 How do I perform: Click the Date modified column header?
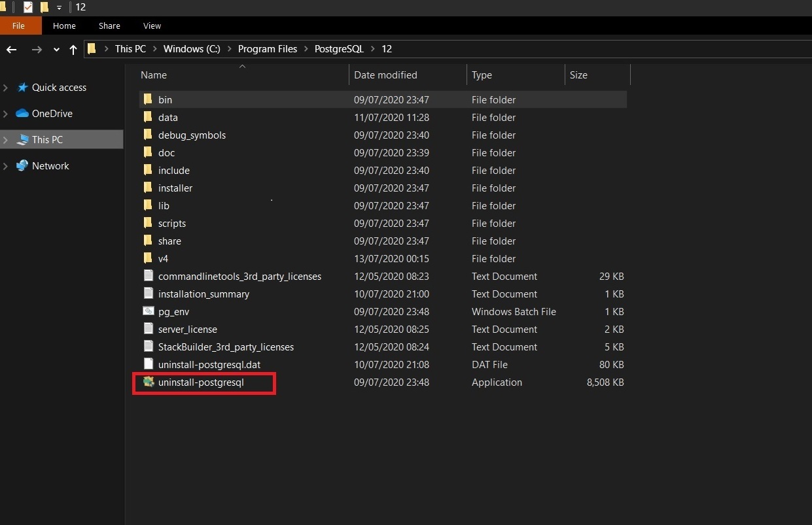385,75
